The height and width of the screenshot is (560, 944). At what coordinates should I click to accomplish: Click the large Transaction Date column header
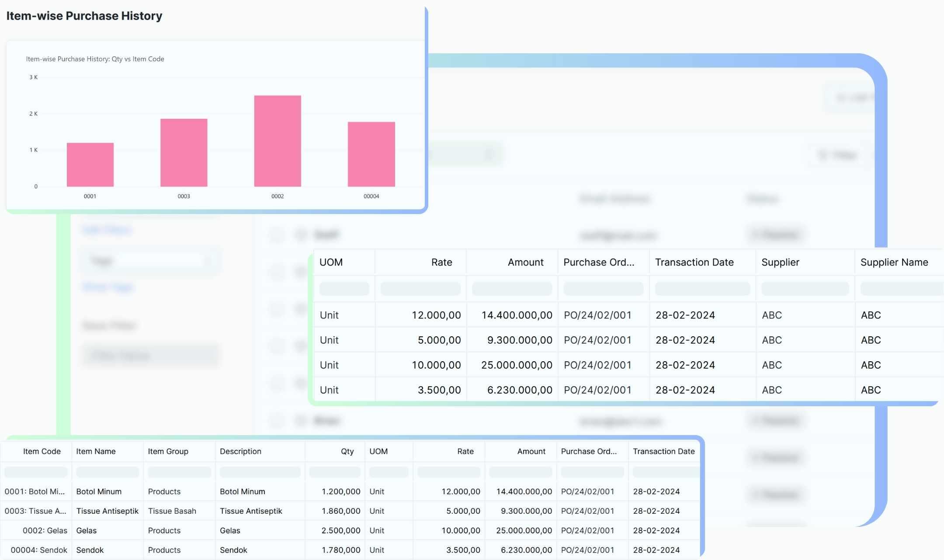point(694,262)
